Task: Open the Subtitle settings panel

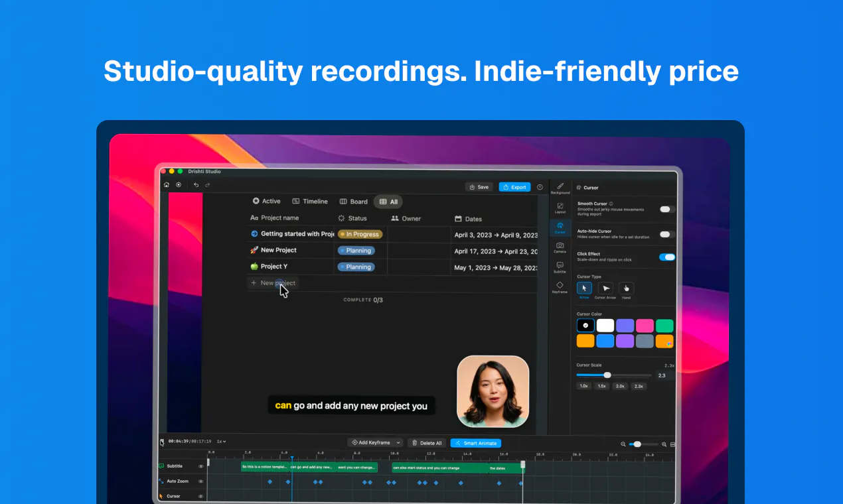Action: pyautogui.click(x=560, y=267)
